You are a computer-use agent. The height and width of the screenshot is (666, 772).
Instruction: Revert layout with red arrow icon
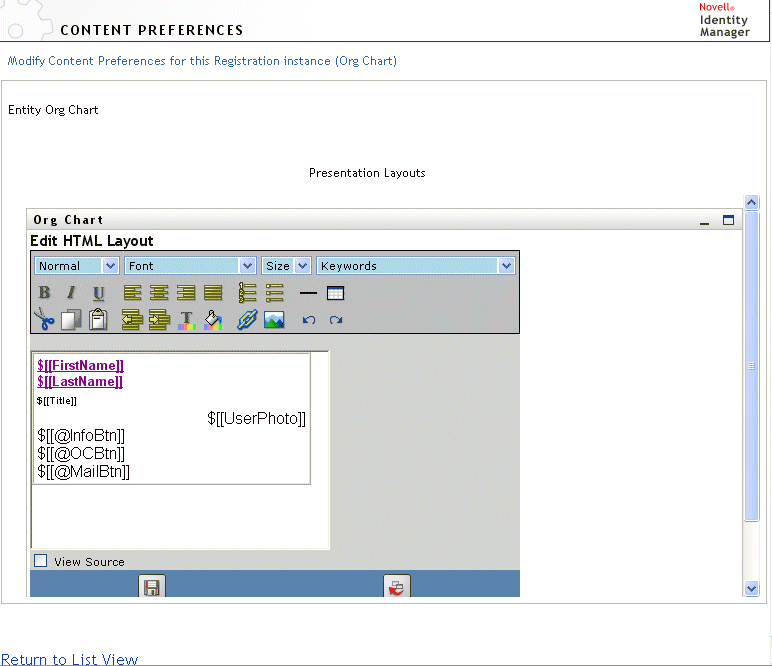click(x=396, y=586)
